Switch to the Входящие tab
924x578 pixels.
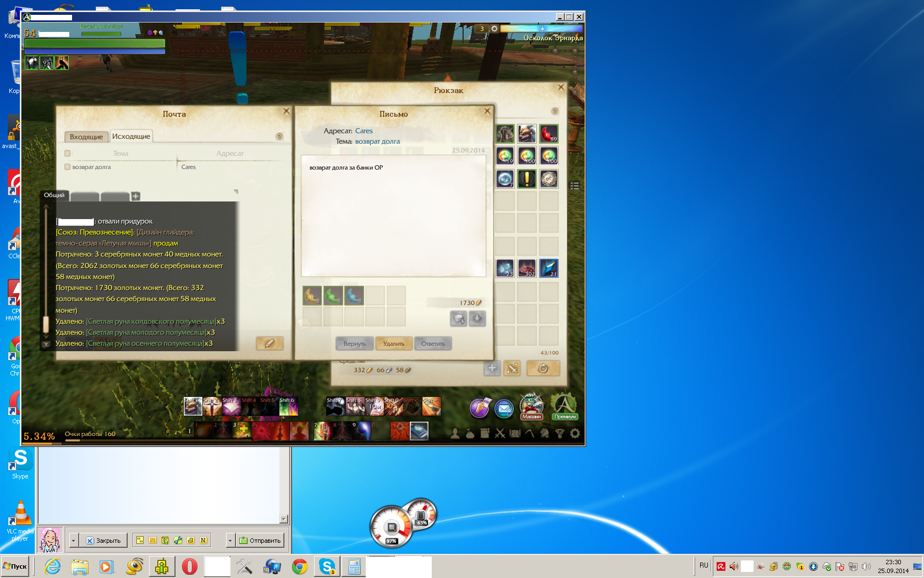pyautogui.click(x=86, y=137)
